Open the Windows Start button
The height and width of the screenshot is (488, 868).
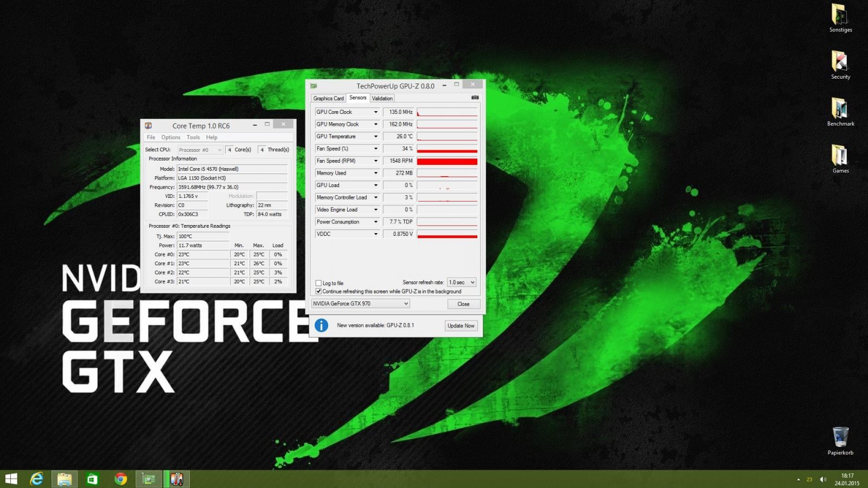click(11, 479)
